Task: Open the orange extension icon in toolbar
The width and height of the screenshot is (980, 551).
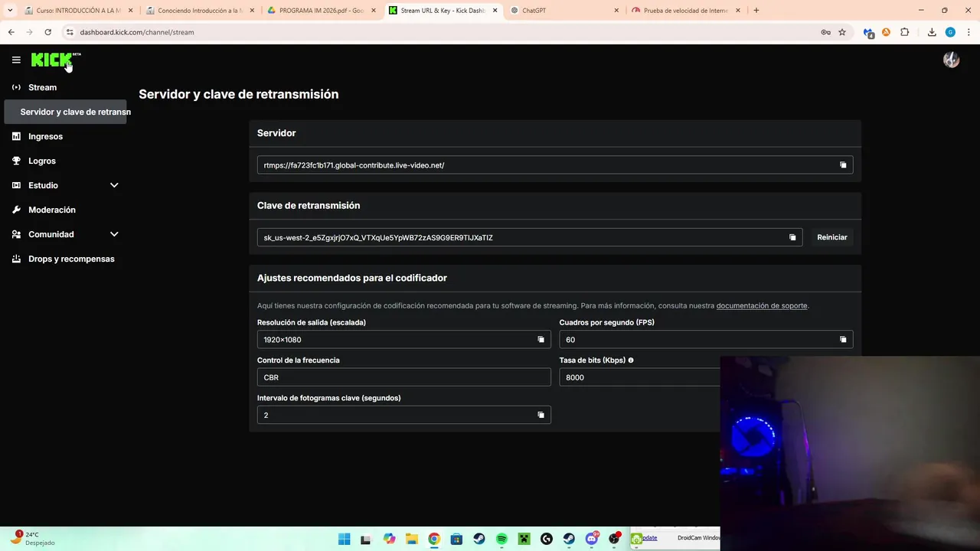Action: [x=887, y=32]
